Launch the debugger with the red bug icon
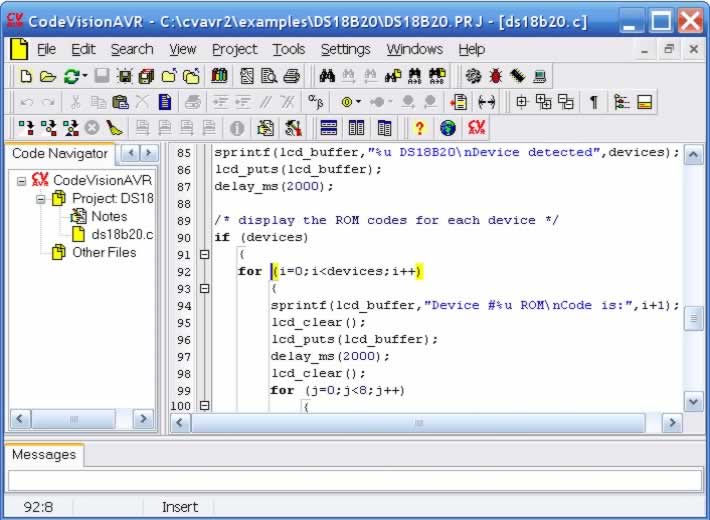 coord(496,76)
